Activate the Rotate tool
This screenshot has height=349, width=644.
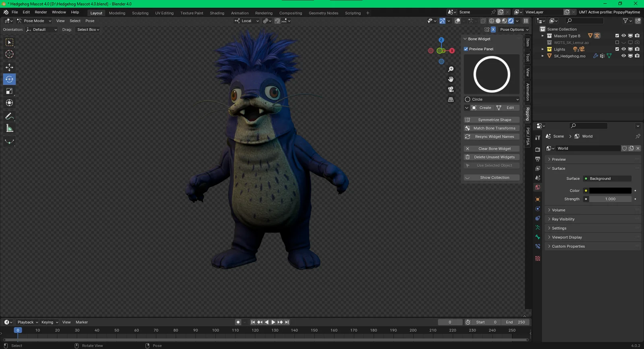click(9, 79)
